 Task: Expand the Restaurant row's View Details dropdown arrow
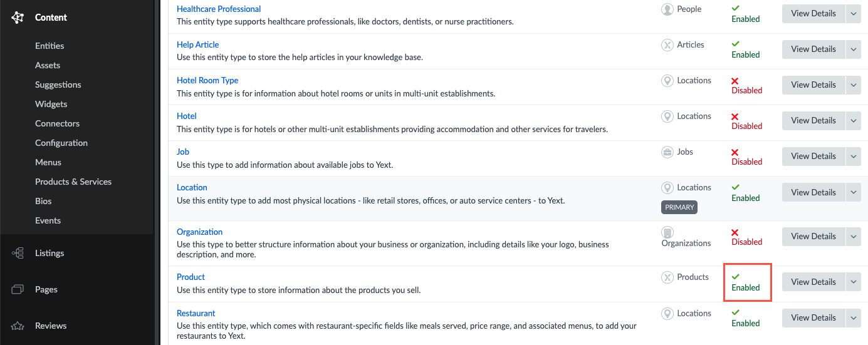[x=854, y=317]
